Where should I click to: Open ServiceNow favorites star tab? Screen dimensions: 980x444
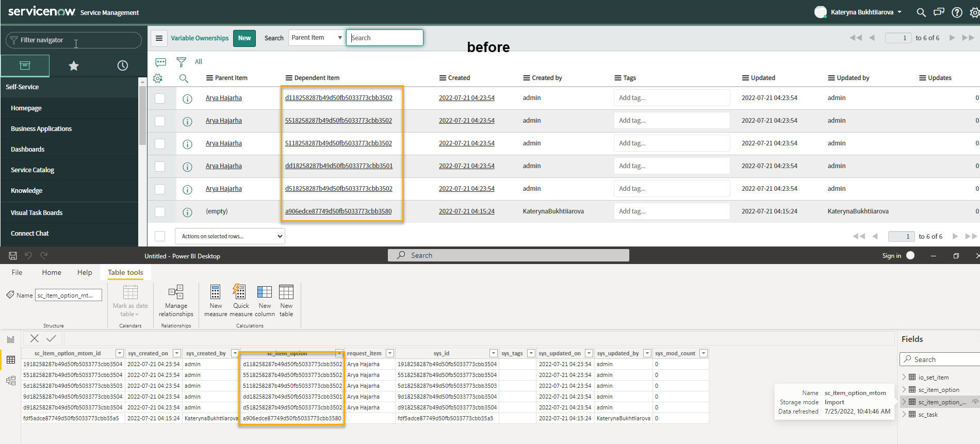[74, 65]
